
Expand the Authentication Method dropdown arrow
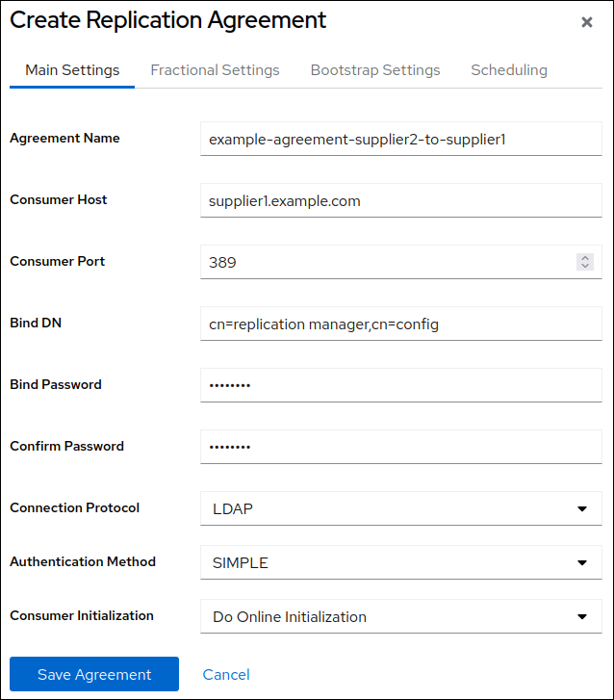coord(581,562)
